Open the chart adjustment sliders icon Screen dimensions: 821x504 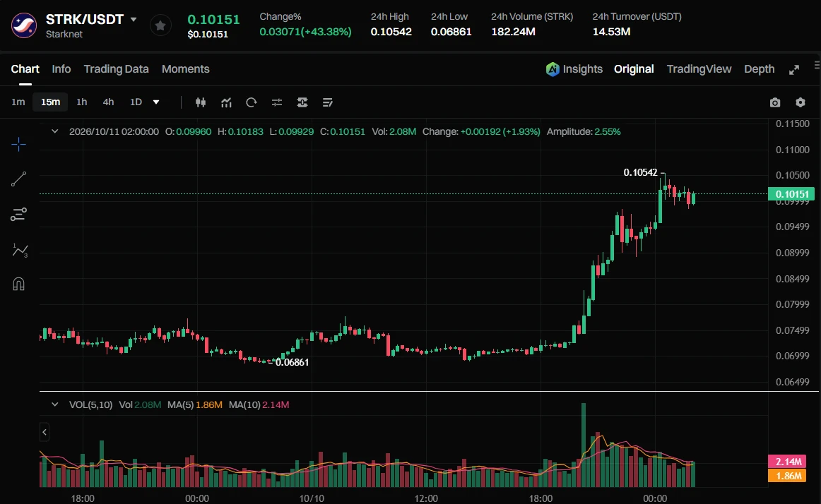277,102
